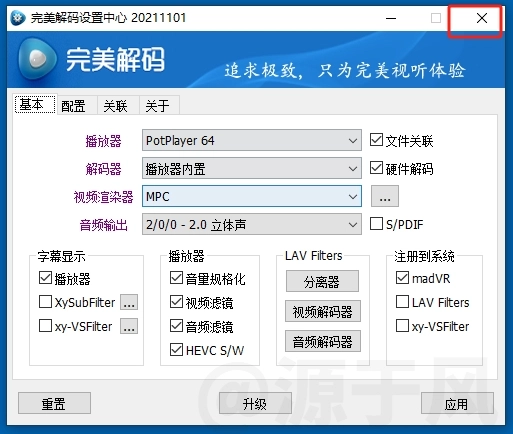The width and height of the screenshot is (513, 434).
Task: Toggle the 音频滤镜 checkbox
Action: pyautogui.click(x=176, y=326)
